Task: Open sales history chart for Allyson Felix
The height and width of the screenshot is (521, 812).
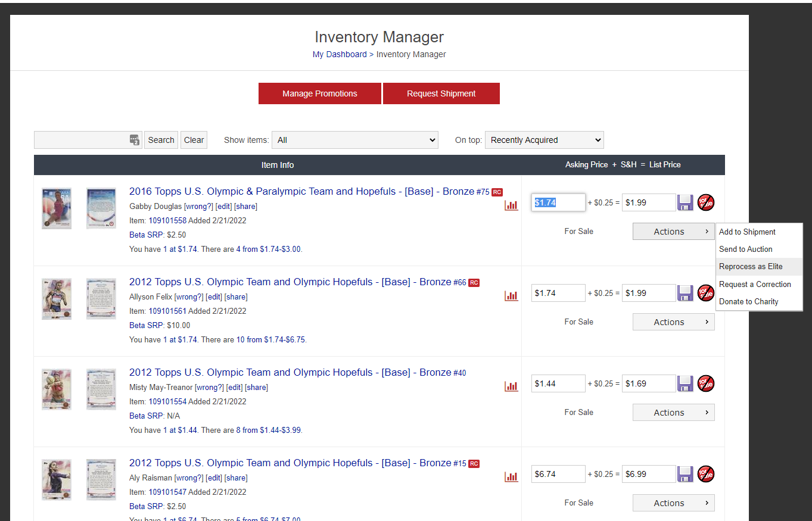Action: (511, 295)
